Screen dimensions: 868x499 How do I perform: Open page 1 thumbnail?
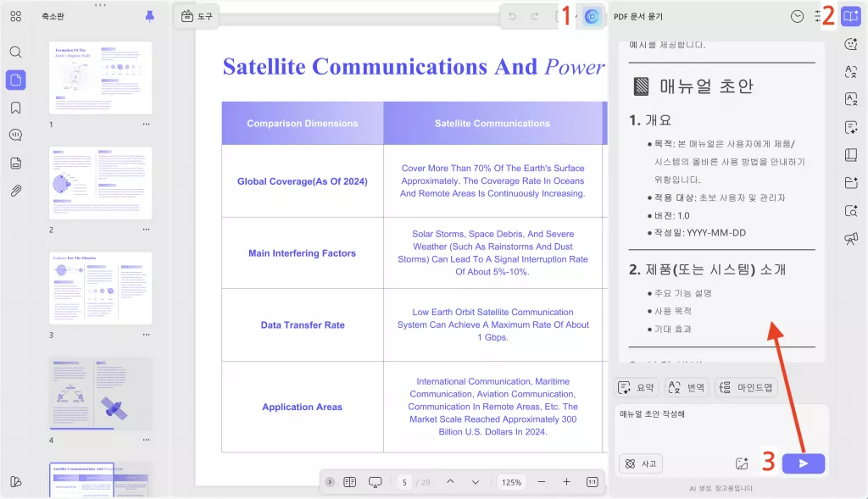point(100,77)
